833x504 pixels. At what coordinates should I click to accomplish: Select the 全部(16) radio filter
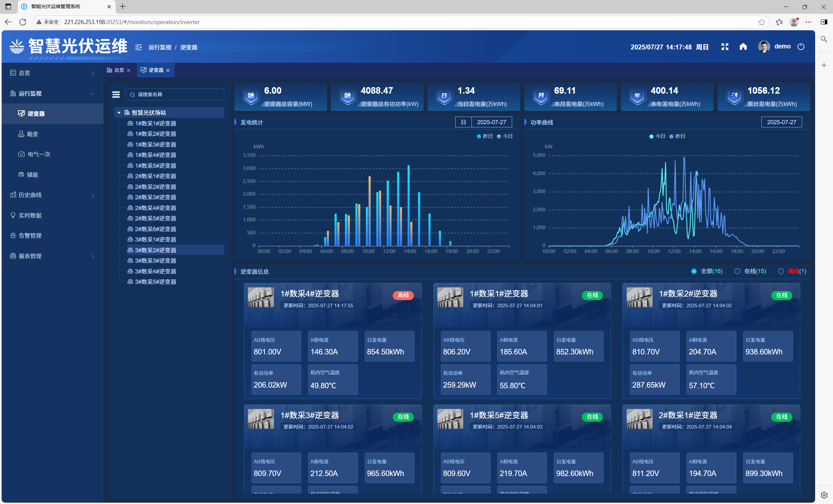click(x=694, y=271)
